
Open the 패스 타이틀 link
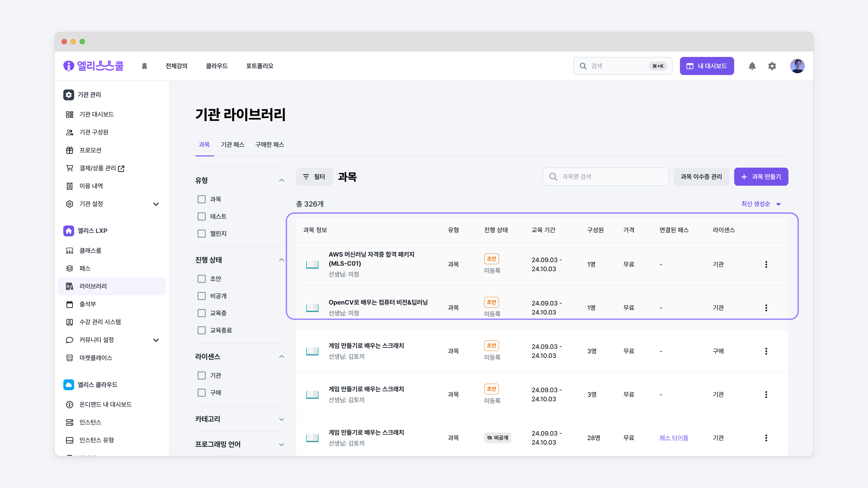click(x=674, y=438)
